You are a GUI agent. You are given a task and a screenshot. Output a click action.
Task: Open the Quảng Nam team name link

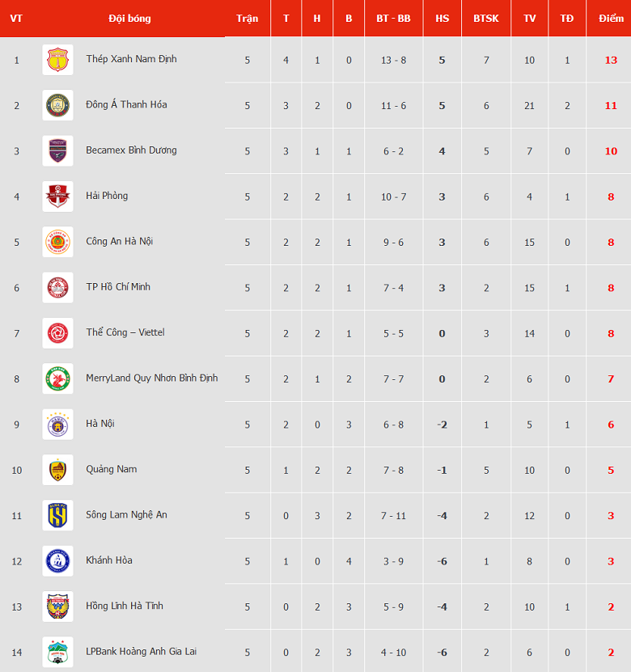112,469
